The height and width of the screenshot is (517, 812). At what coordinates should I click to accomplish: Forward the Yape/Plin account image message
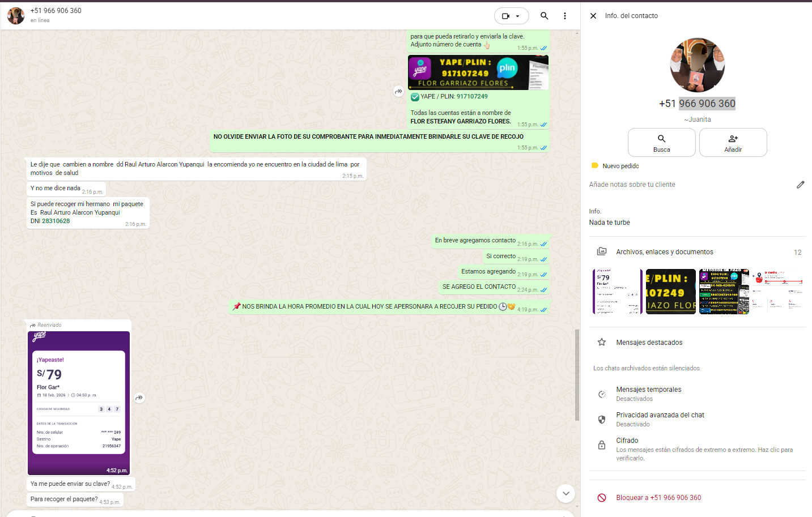coord(399,91)
